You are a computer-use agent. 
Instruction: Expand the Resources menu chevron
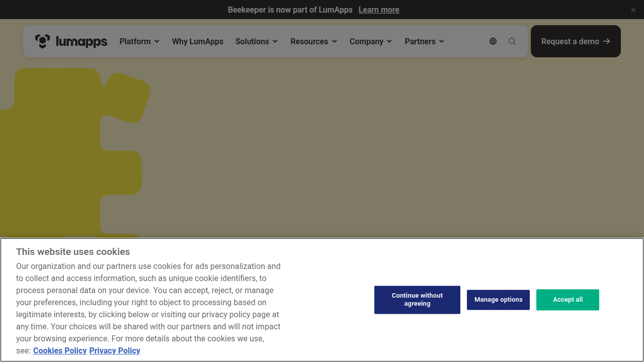[x=335, y=41]
